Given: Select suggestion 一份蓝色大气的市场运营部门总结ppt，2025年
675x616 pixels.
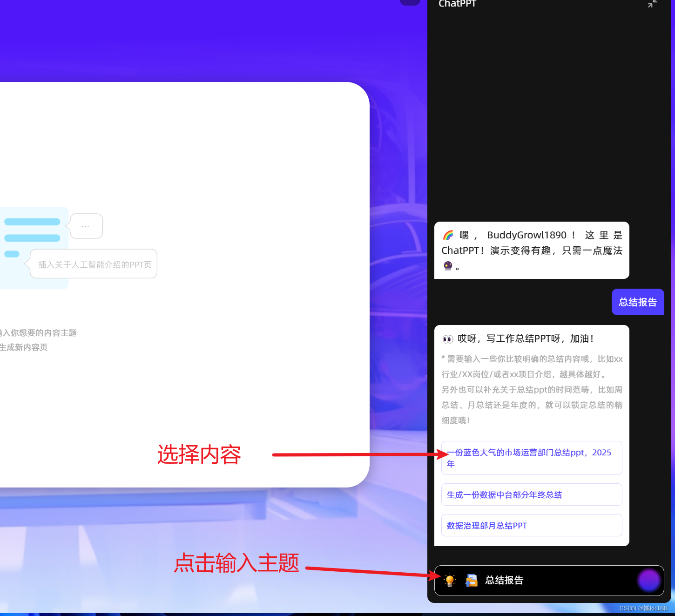Looking at the screenshot, I should [x=532, y=458].
